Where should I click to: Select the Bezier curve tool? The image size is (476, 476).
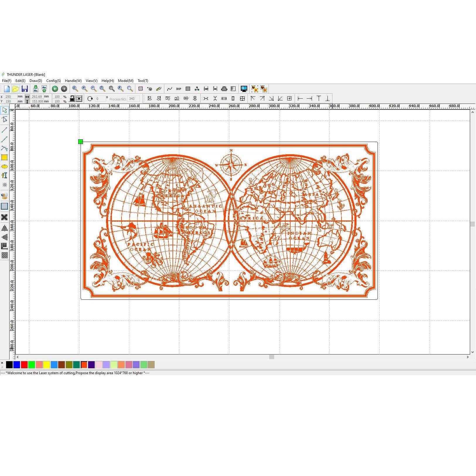pos(4,148)
